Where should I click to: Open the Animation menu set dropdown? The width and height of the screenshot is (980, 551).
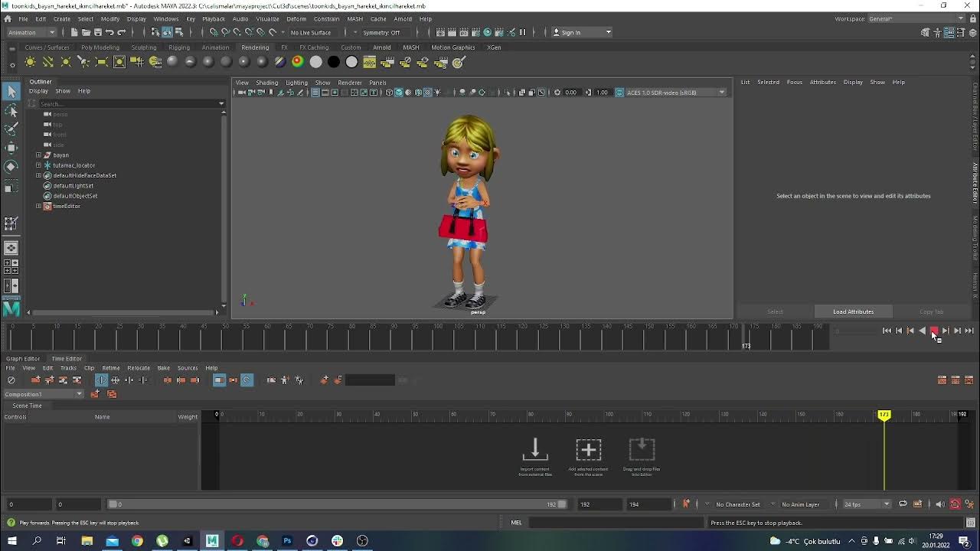30,32
